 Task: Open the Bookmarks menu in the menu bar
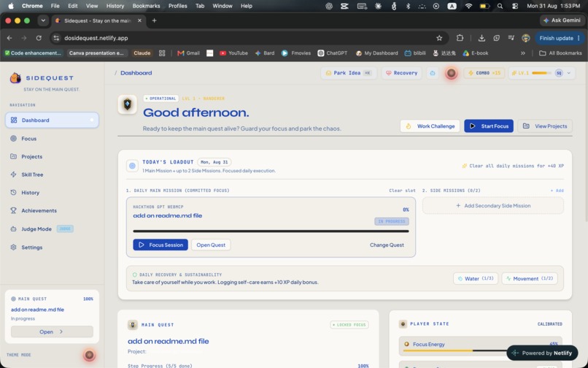[146, 6]
